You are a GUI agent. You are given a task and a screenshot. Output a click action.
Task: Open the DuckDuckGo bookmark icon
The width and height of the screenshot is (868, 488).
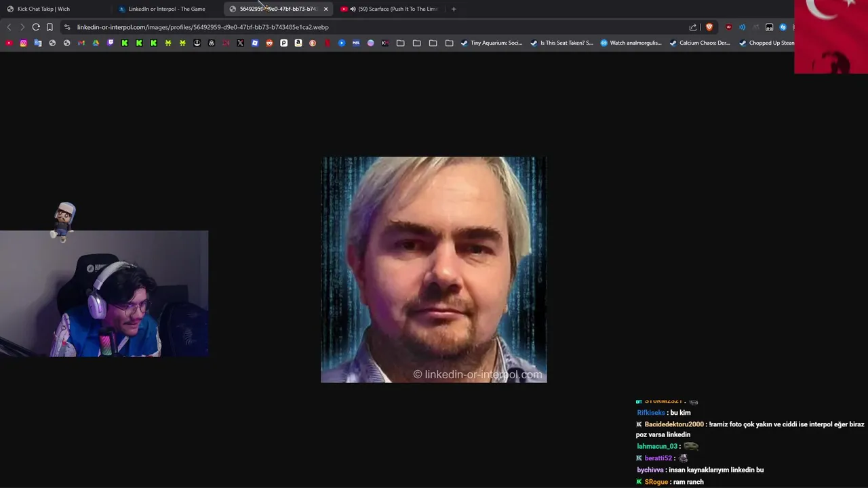pos(313,43)
